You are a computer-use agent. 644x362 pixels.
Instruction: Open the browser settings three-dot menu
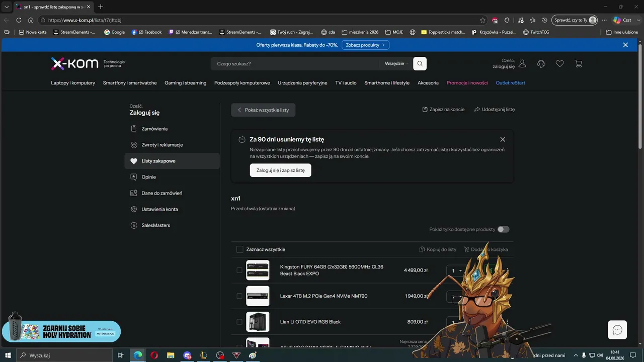click(x=604, y=20)
